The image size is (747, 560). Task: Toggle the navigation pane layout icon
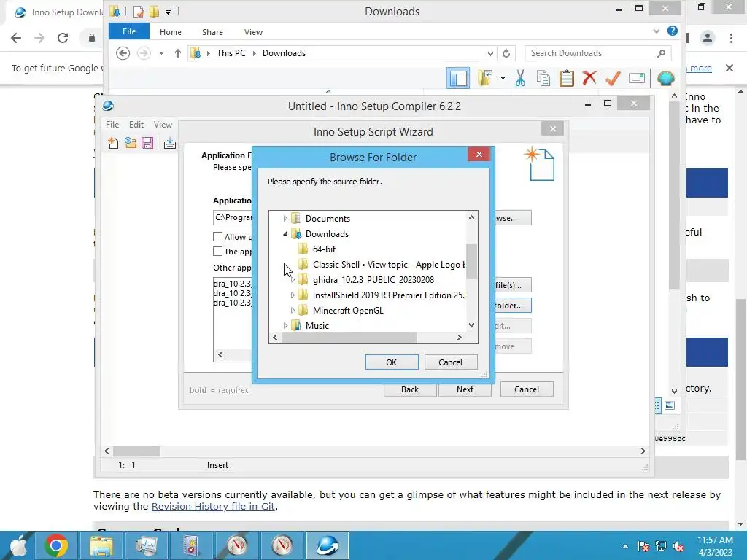click(x=458, y=78)
